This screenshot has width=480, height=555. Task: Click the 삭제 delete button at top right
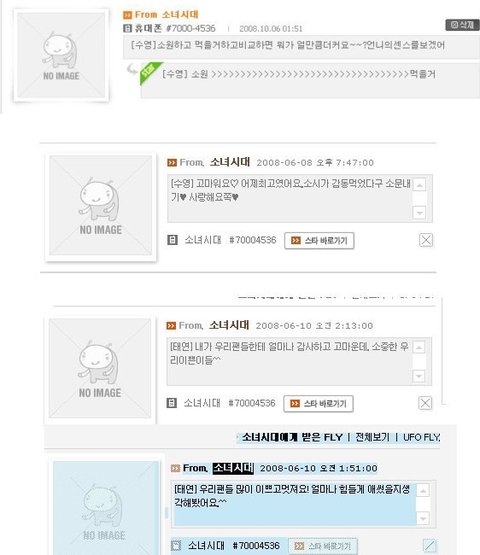coord(462,25)
